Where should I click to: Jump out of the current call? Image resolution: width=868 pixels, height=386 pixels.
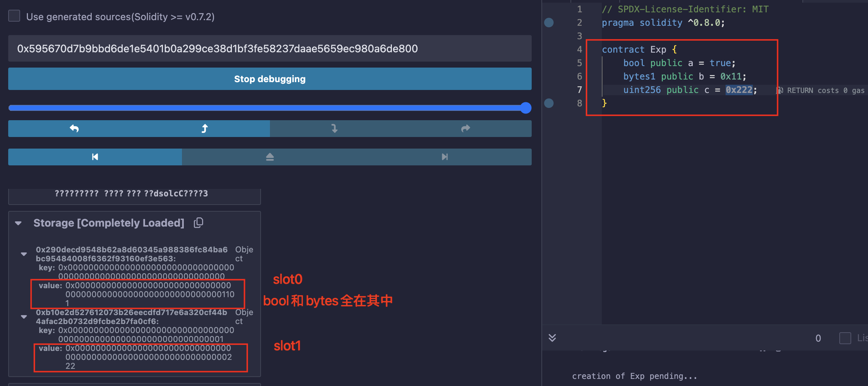point(270,157)
